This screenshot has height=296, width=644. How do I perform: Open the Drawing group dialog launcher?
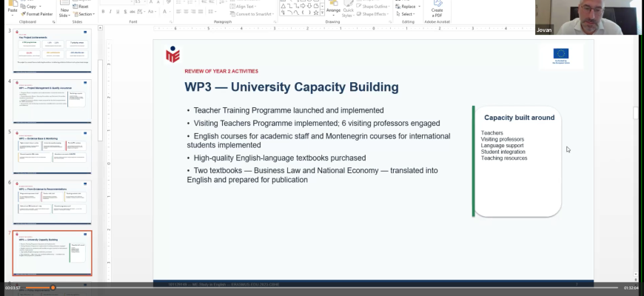389,21
